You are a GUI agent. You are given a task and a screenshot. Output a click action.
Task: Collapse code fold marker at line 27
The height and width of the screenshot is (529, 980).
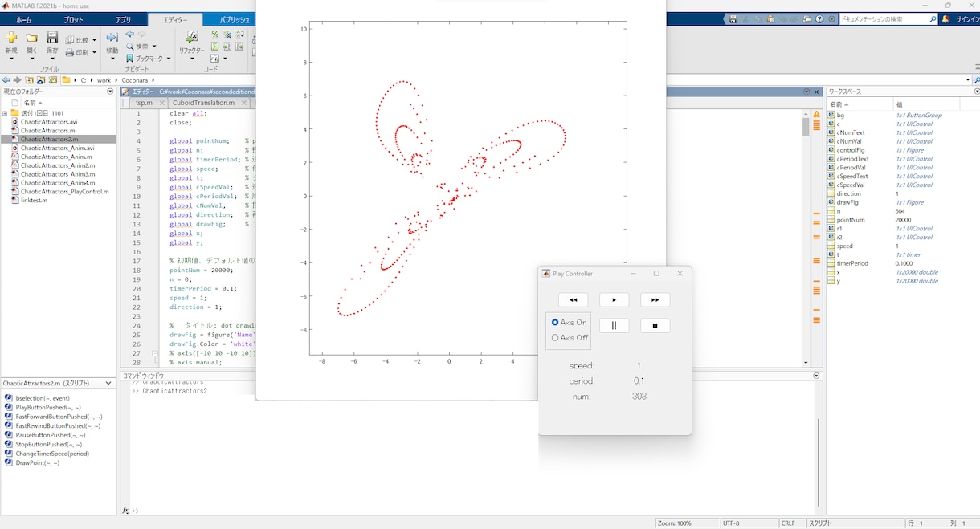157,353
